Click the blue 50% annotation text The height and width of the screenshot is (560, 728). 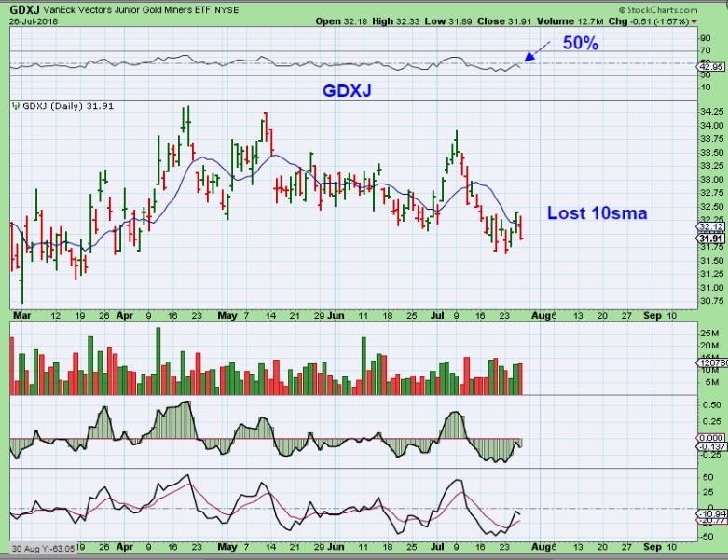[581, 43]
